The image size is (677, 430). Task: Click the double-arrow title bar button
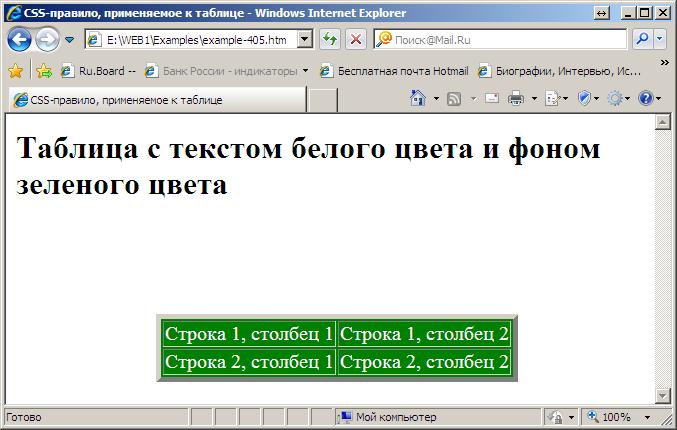pos(602,13)
